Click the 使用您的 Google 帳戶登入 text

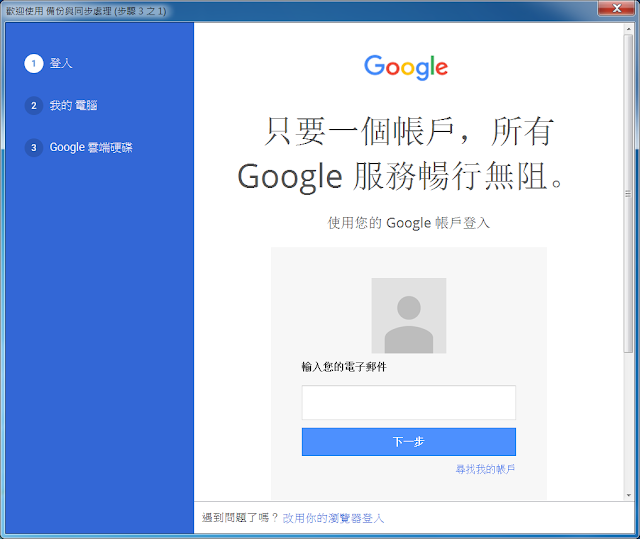click(x=409, y=223)
